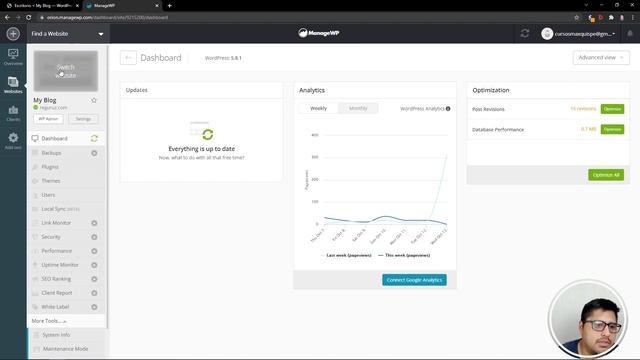Switch analytics to Weekly
640x360 pixels.
click(318, 108)
